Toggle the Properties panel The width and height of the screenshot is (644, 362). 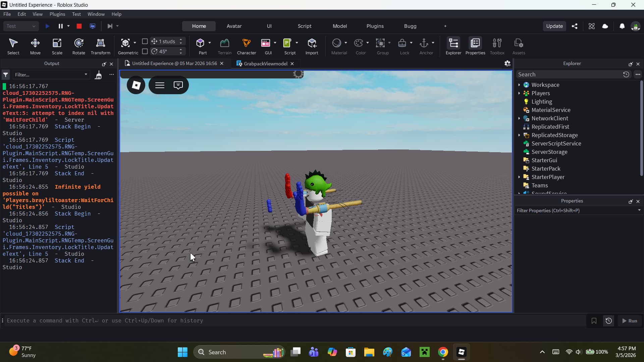click(x=475, y=46)
